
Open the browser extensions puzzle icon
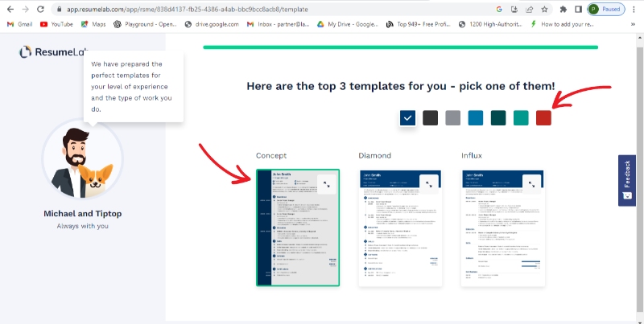pyautogui.click(x=563, y=9)
